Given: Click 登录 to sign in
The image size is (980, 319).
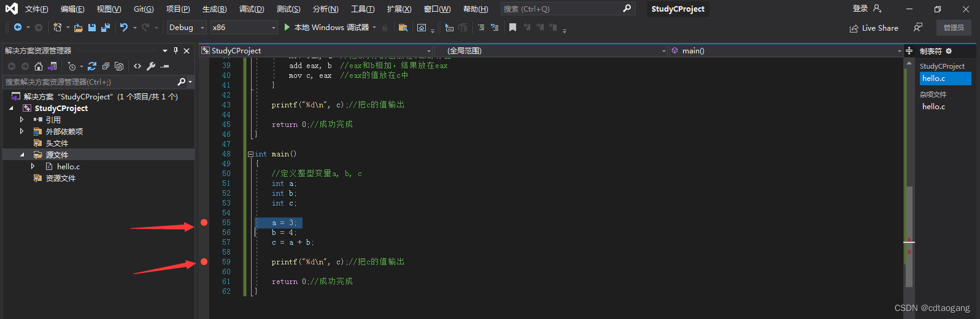Looking at the screenshot, I should point(860,9).
